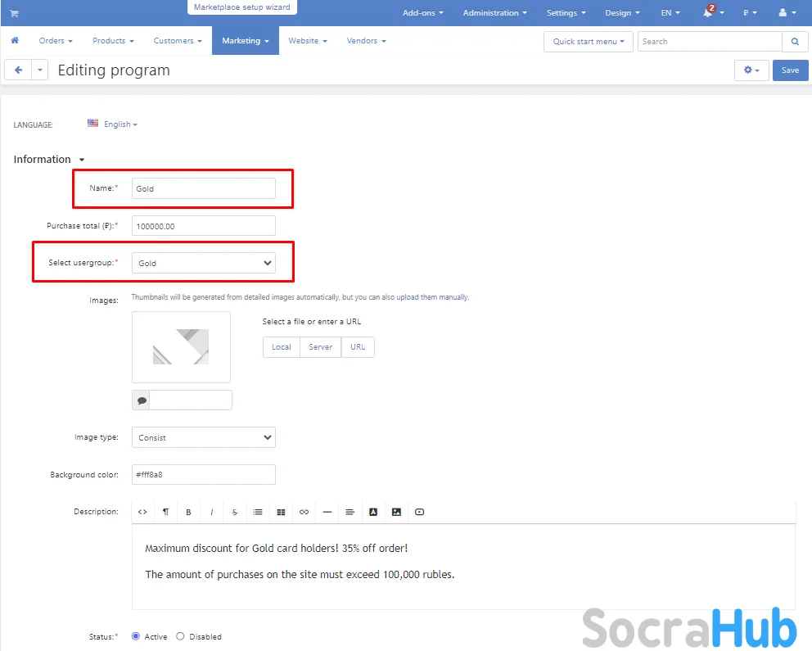Open the Design menu
Viewport: 812px width, 651px height.
pos(622,13)
